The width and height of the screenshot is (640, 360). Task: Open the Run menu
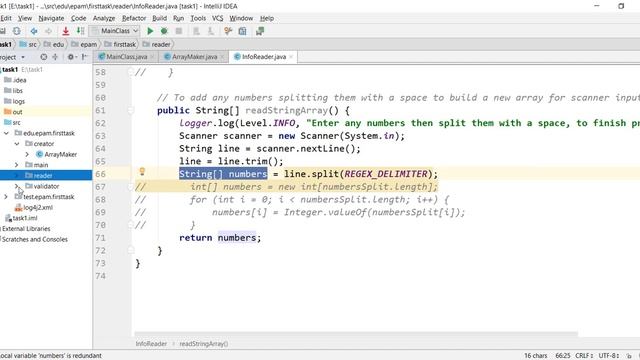tap(178, 18)
